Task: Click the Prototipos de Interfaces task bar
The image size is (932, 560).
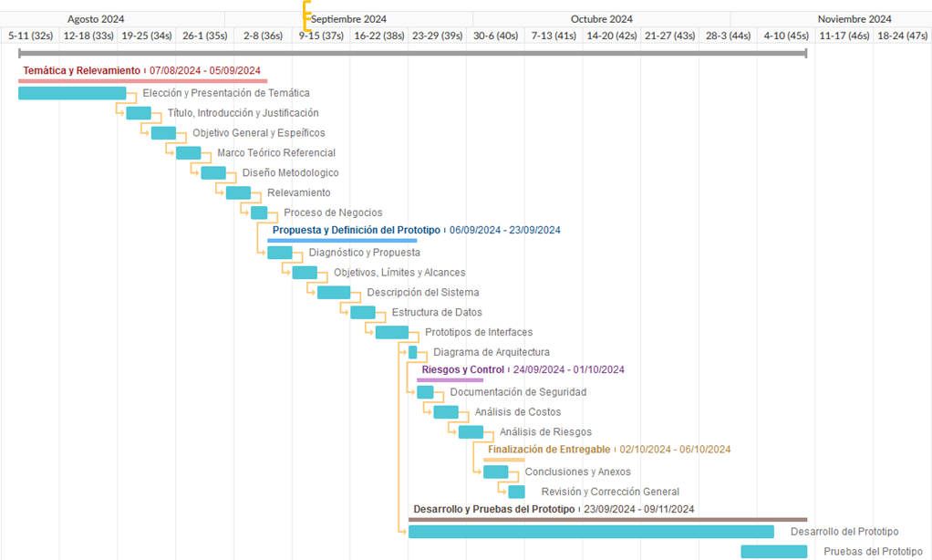Action: click(x=392, y=333)
